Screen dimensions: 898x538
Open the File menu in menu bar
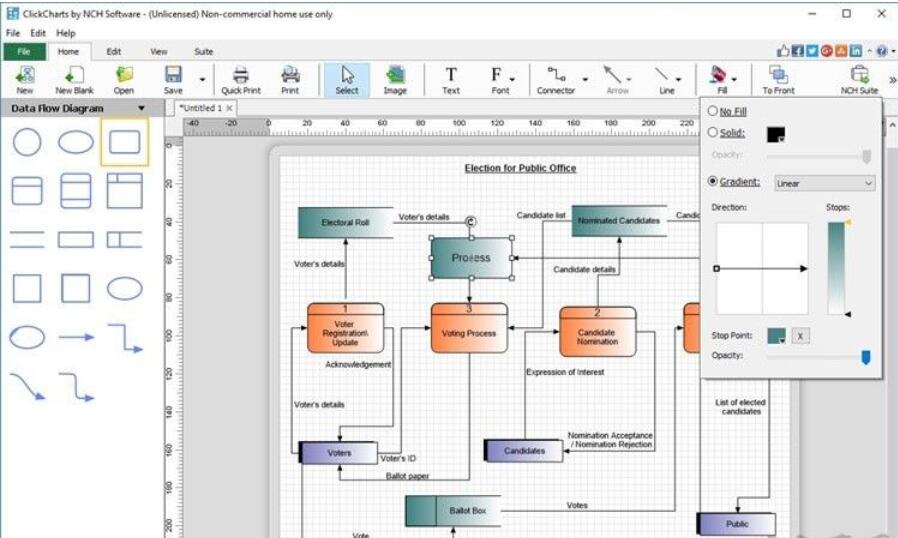13,33
